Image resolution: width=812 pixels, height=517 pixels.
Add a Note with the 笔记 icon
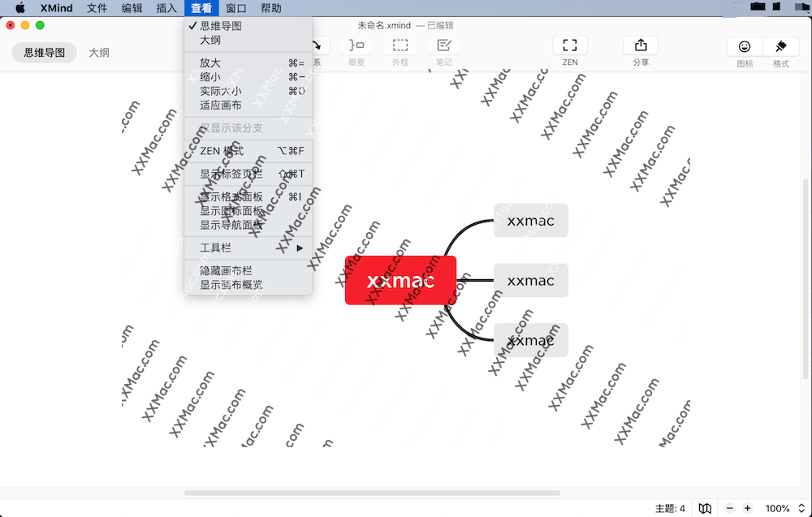click(444, 45)
